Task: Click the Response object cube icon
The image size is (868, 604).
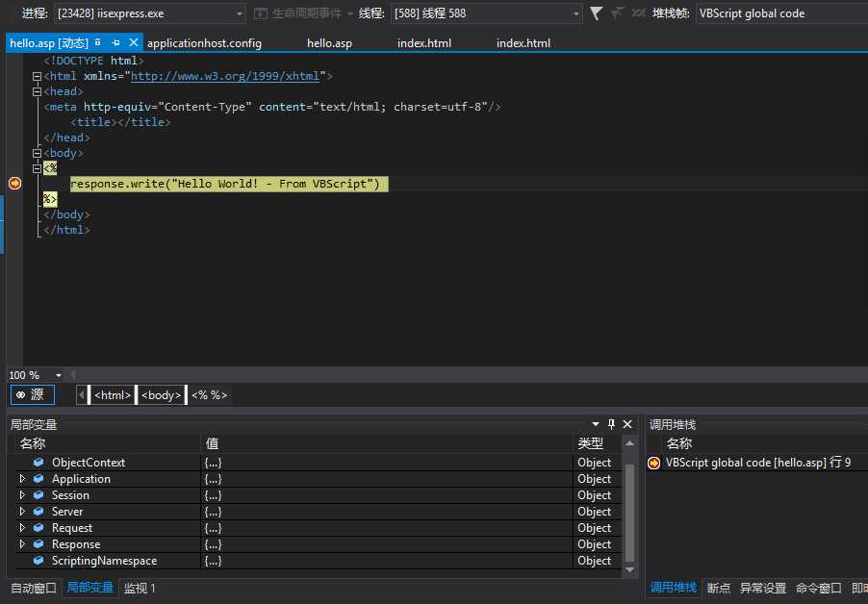Action: (39, 544)
